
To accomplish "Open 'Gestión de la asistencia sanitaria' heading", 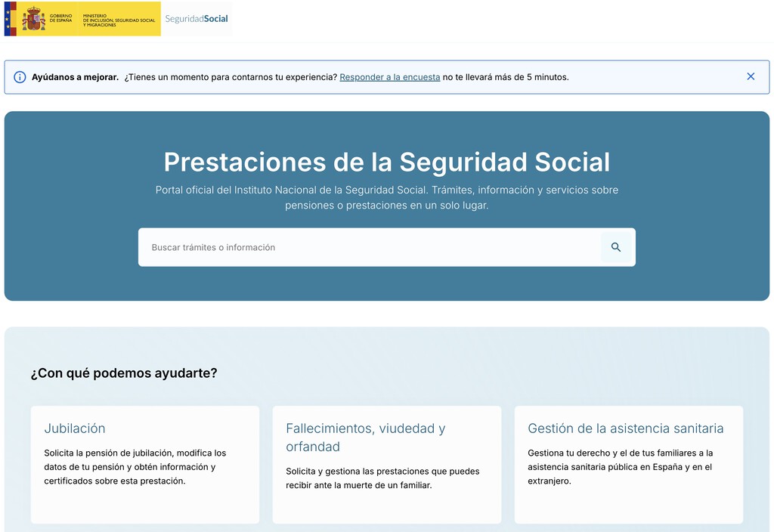I will coord(625,428).
